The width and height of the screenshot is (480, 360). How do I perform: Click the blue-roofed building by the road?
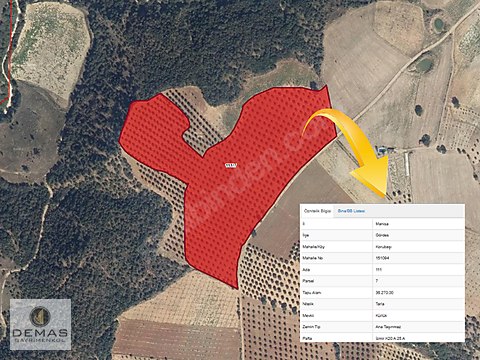pyautogui.click(x=382, y=149)
